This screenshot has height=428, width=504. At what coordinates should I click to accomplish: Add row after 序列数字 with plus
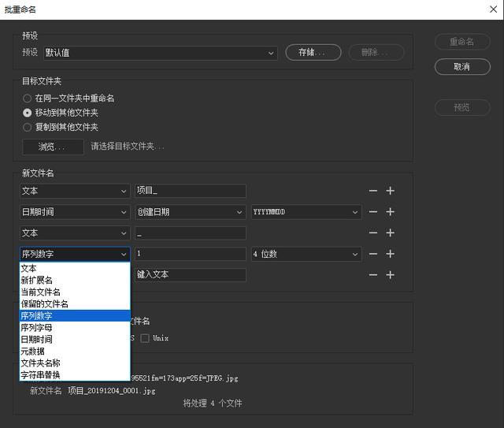tap(391, 254)
